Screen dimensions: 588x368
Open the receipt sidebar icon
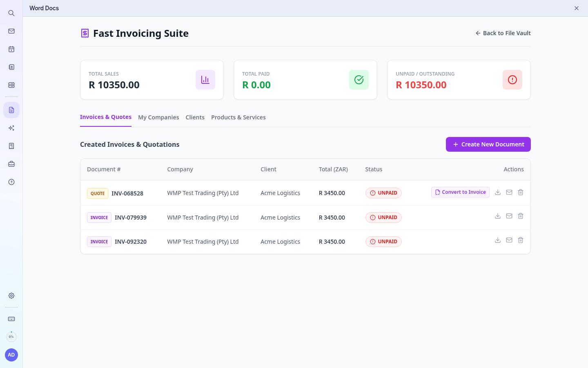(11, 146)
